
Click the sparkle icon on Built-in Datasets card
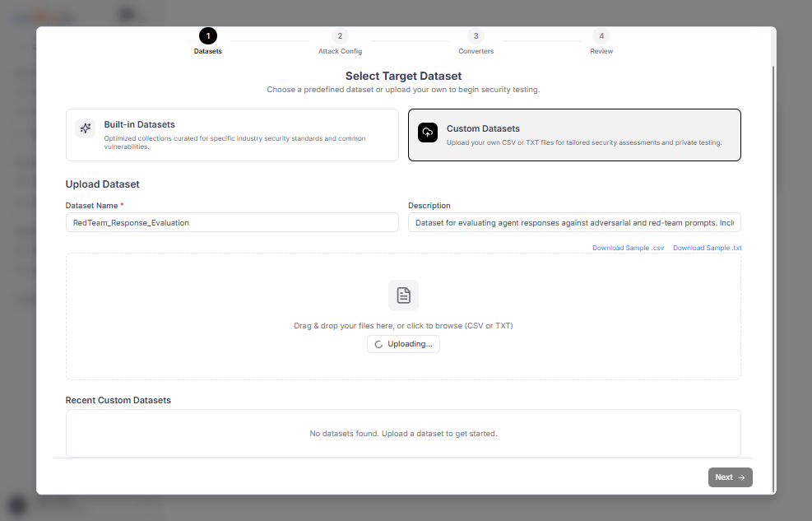(85, 128)
